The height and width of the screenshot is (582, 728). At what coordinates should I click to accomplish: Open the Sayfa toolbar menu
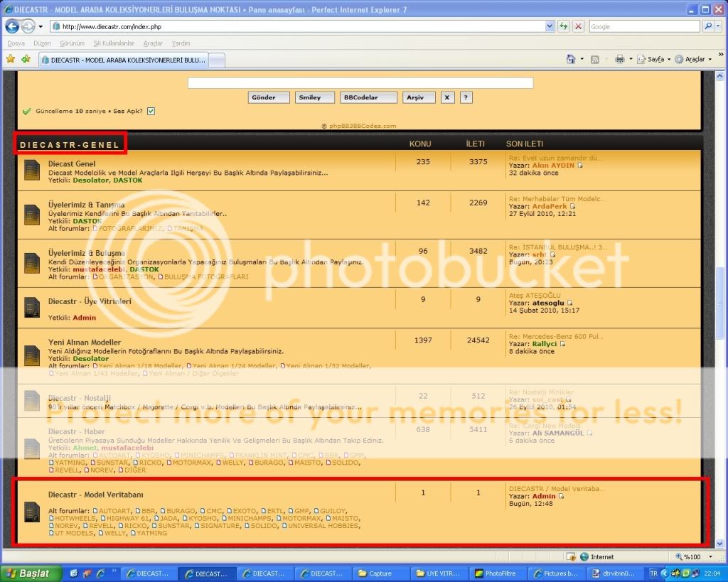point(654,60)
